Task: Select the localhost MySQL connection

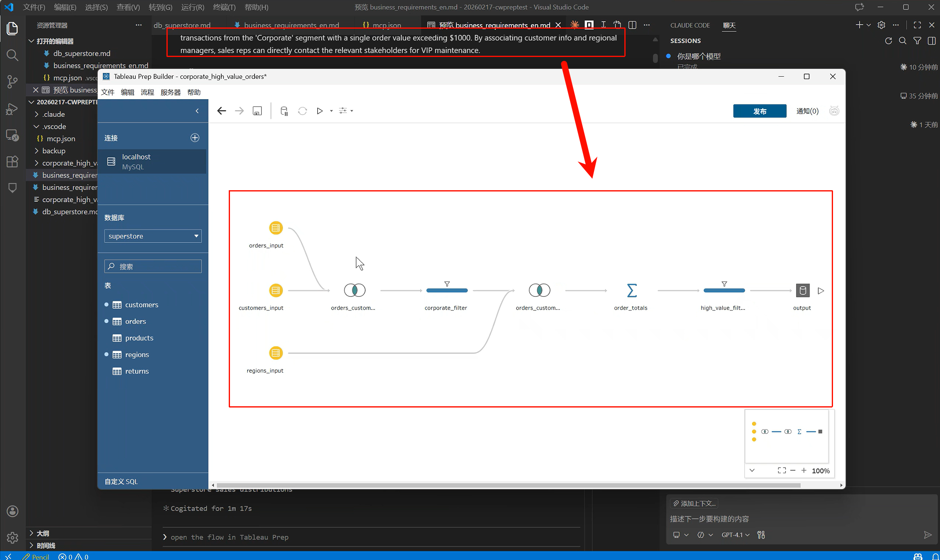Action: 152,162
